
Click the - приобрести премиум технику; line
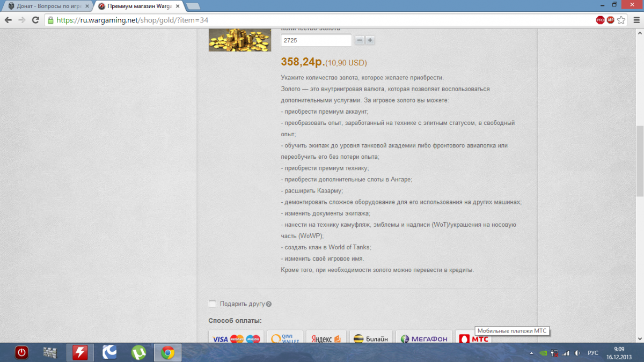click(325, 168)
